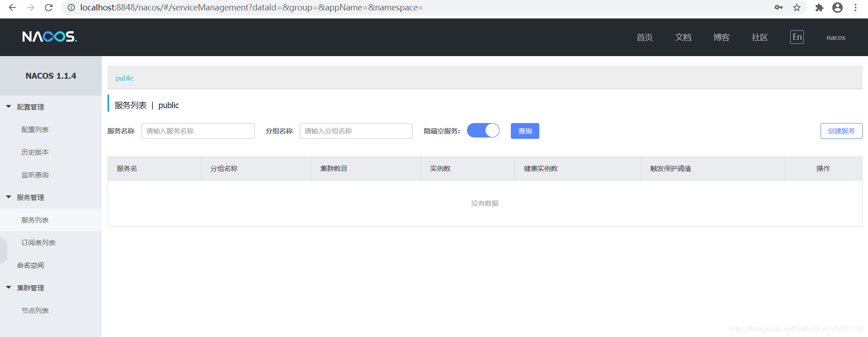868x337 pixels.
Task: Open the 博客 link in the header
Action: tap(722, 37)
